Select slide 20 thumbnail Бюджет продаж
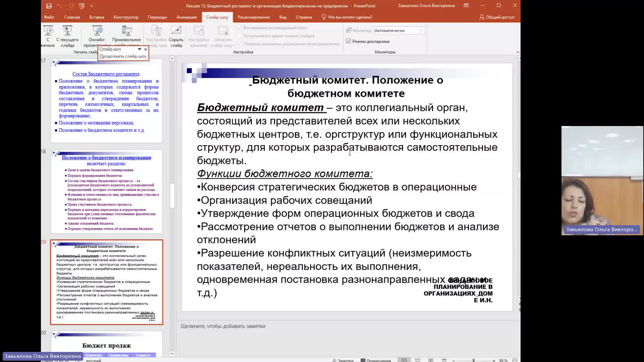Image resolution: width=644 pixels, height=362 pixels. tap(107, 344)
